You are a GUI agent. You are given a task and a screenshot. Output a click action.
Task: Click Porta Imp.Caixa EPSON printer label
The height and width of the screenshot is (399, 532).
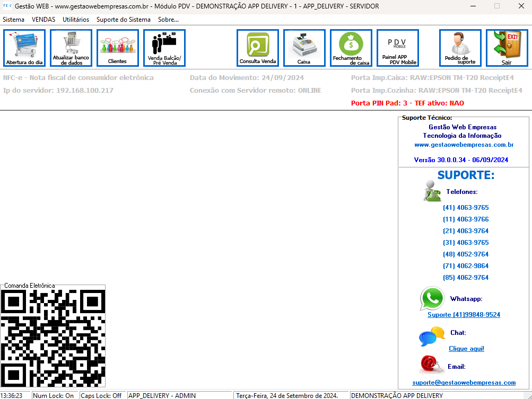(x=433, y=78)
